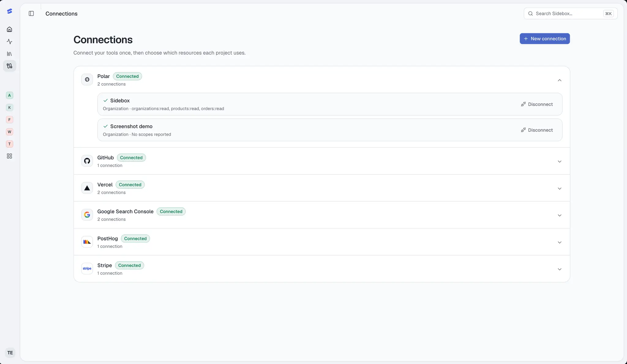Click the ⌘K shortcut hint
This screenshot has height=364, width=627.
(608, 13)
